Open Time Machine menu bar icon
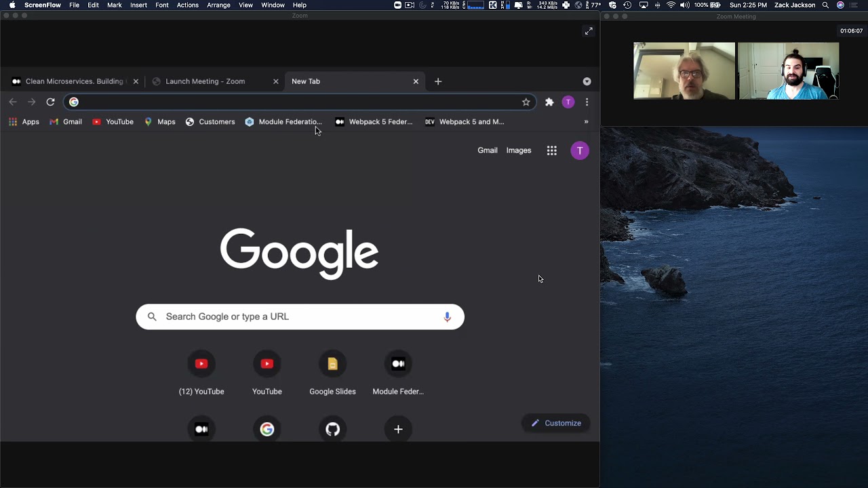This screenshot has width=868, height=488. (627, 5)
